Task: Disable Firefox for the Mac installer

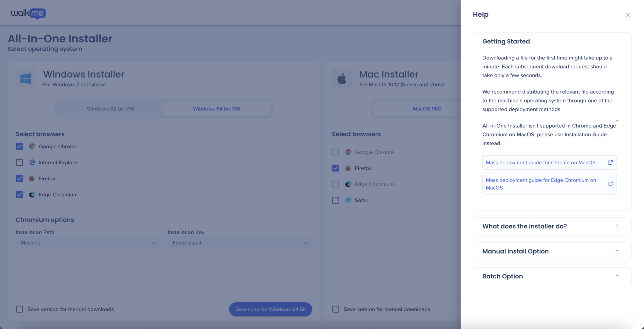Action: pyautogui.click(x=335, y=168)
